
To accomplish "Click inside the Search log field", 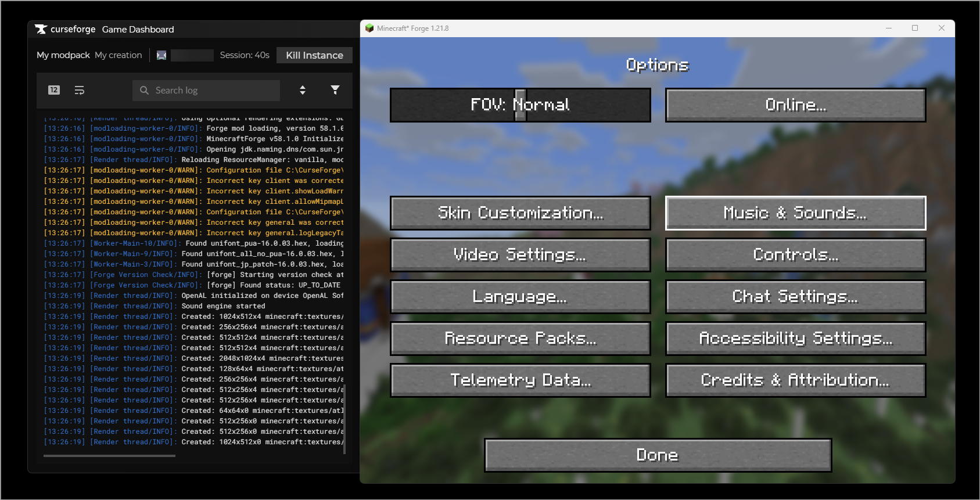I will [206, 90].
